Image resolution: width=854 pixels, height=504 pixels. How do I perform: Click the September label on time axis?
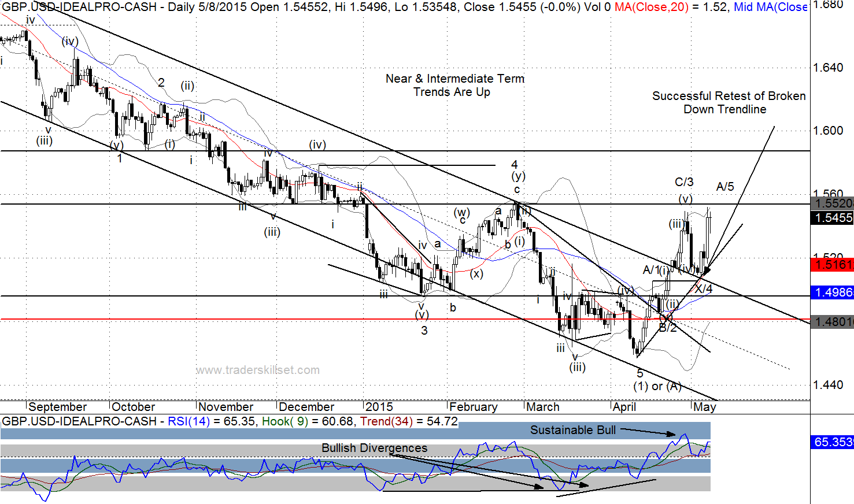(x=57, y=407)
